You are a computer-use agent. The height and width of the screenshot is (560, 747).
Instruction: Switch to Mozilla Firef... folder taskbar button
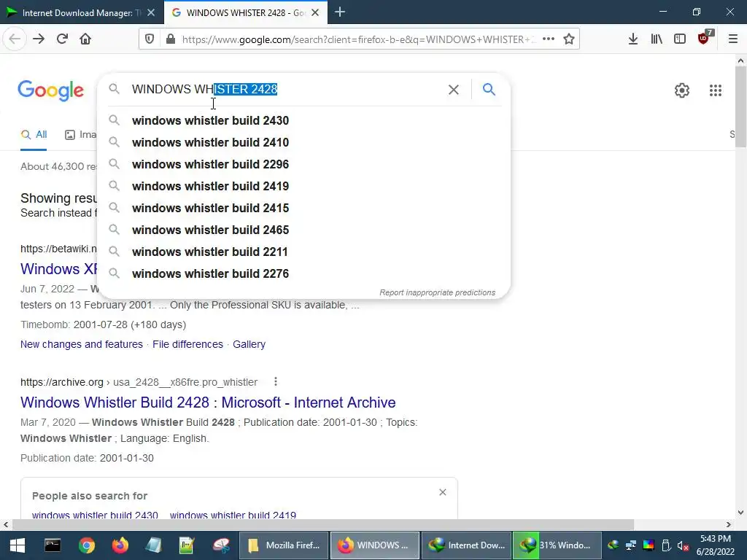click(x=284, y=545)
